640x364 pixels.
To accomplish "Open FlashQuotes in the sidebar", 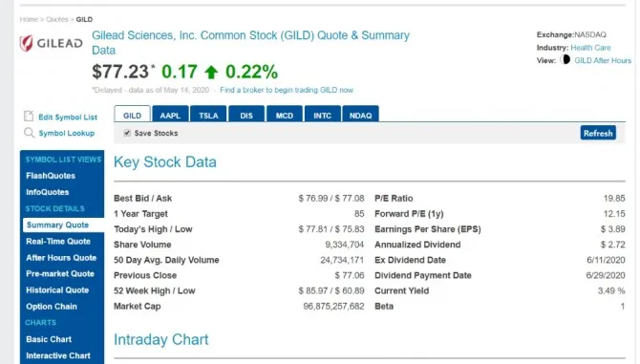I will pos(51,176).
